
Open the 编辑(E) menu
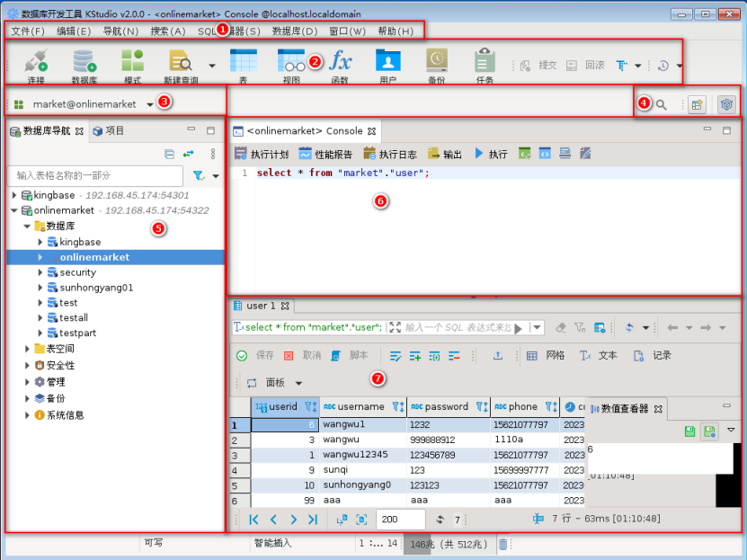74,31
